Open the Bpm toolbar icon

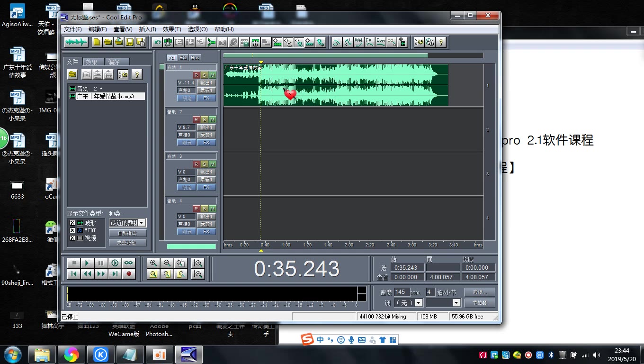(381, 42)
